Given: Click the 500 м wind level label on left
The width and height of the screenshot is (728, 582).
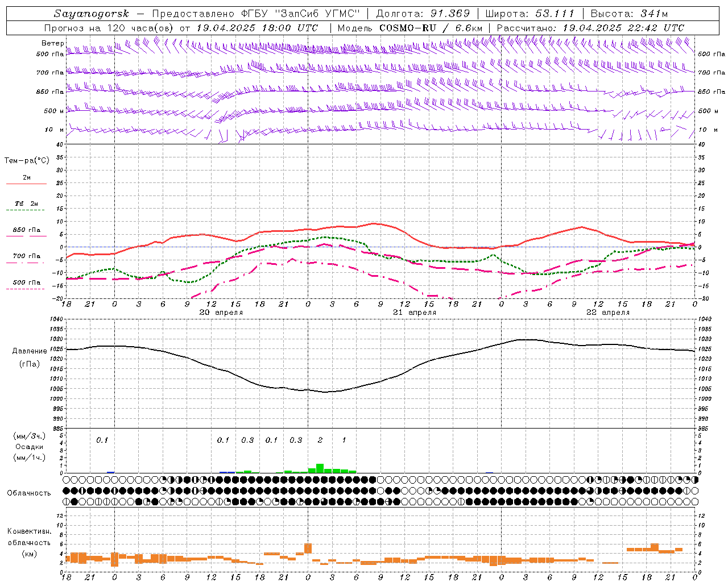Looking at the screenshot, I should pyautogui.click(x=54, y=111).
